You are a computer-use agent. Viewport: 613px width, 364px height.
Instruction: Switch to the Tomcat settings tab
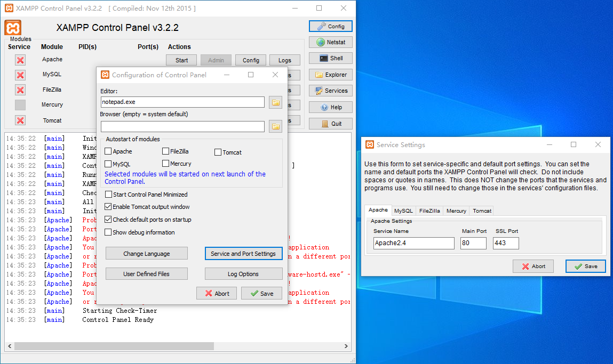point(482,211)
